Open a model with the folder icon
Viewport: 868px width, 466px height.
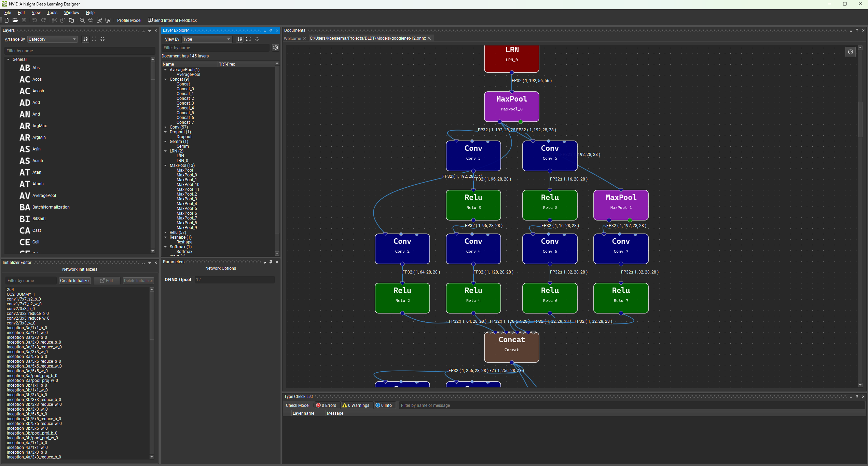[15, 20]
